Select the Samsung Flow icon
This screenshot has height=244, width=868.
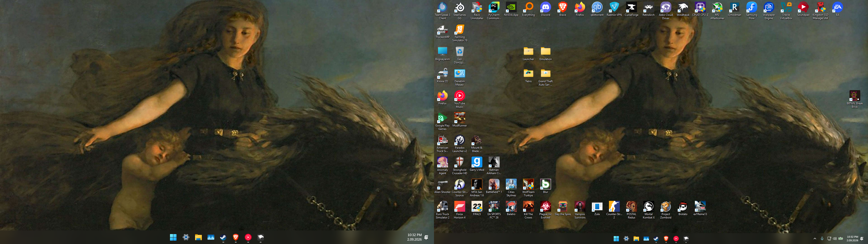(752, 11)
